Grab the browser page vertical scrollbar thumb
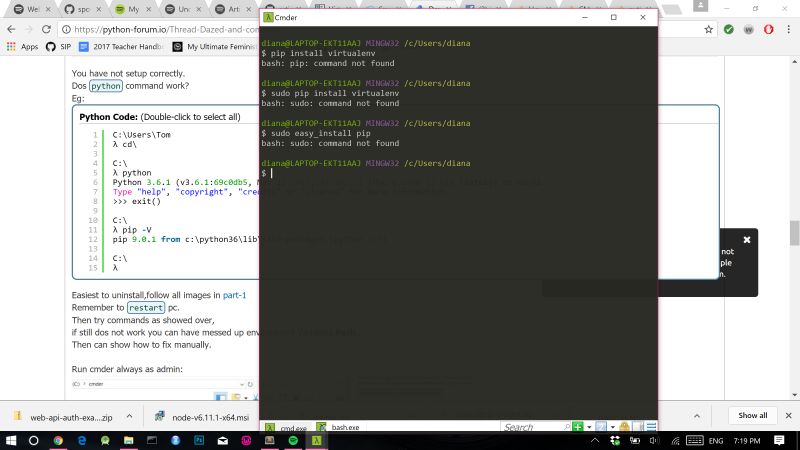The image size is (800, 450). point(794,233)
